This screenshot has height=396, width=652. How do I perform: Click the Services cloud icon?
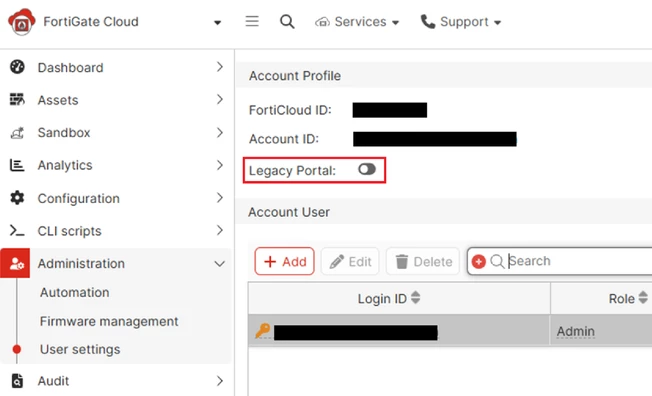pos(322,22)
